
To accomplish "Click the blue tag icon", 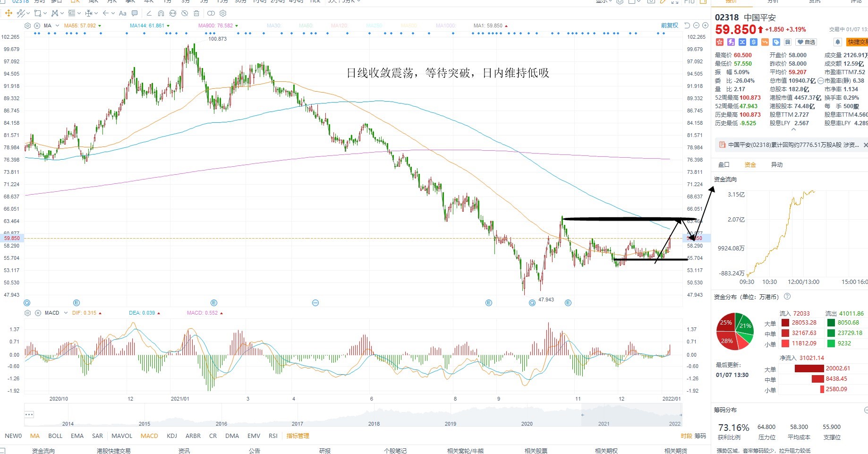I will (x=776, y=42).
